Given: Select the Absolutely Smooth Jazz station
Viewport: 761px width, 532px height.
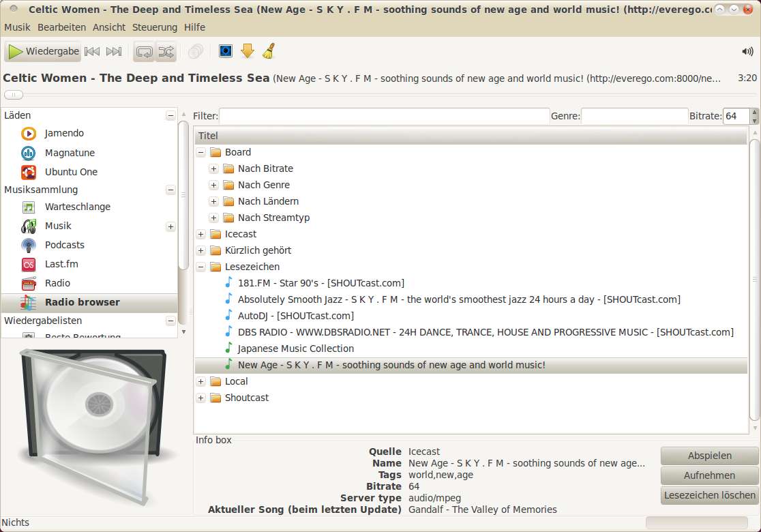Looking at the screenshot, I should (459, 299).
